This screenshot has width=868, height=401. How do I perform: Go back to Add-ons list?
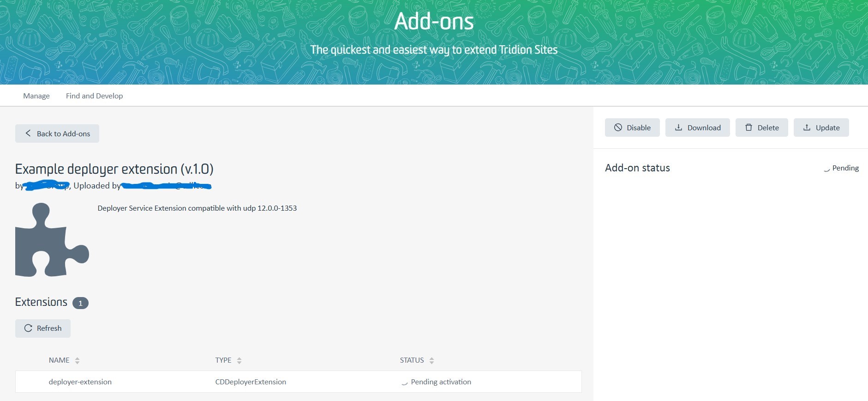57,134
